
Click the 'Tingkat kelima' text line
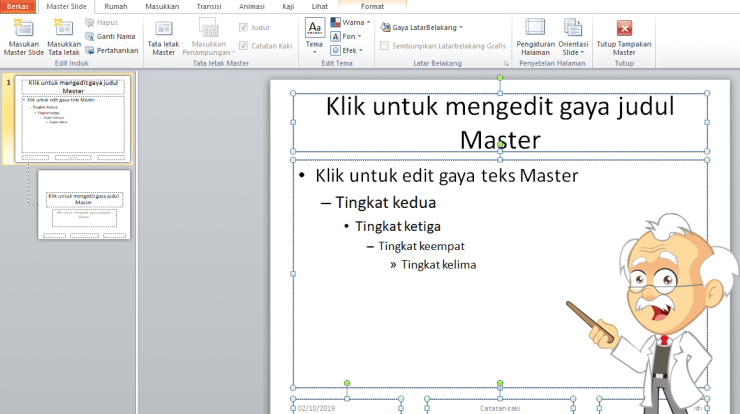coord(438,265)
